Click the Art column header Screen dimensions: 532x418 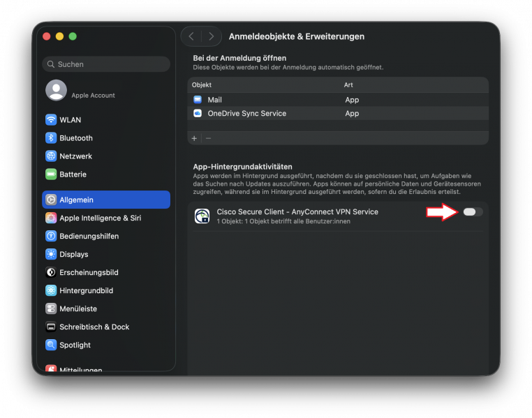[348, 84]
